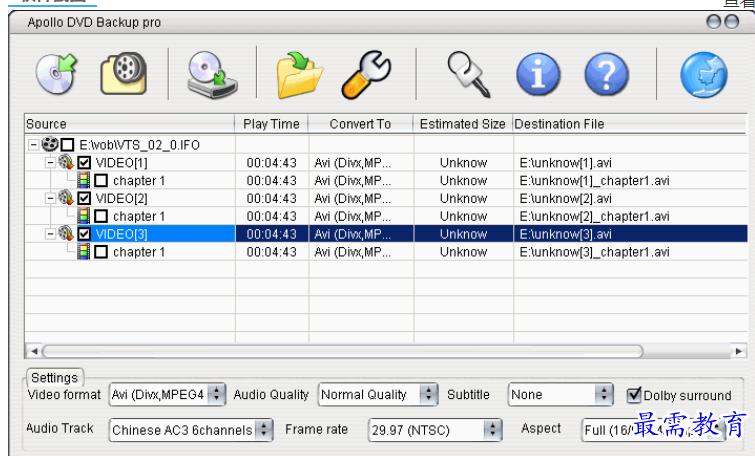The height and width of the screenshot is (456, 755).
Task: Check chapter 1 box under VIDEO[3]
Action: point(101,252)
